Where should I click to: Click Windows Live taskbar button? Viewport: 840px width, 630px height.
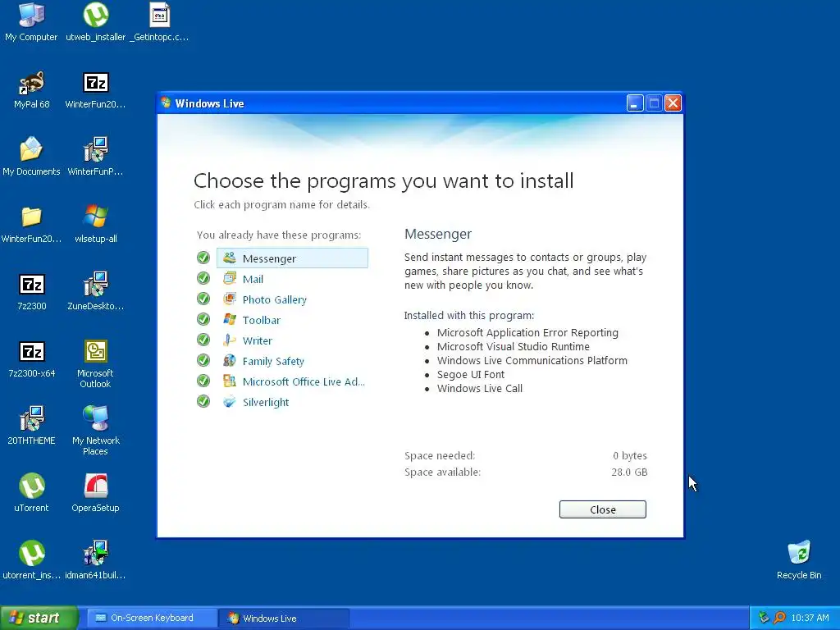coord(284,618)
